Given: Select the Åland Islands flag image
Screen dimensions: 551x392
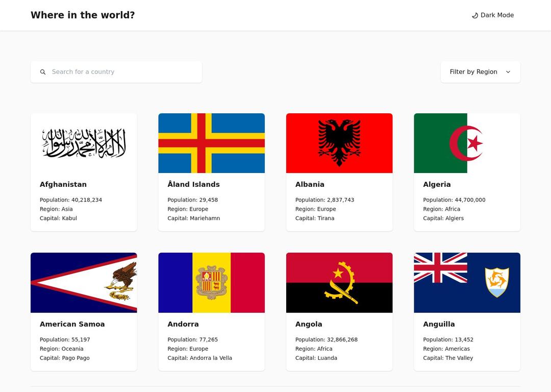Looking at the screenshot, I should tap(211, 143).
